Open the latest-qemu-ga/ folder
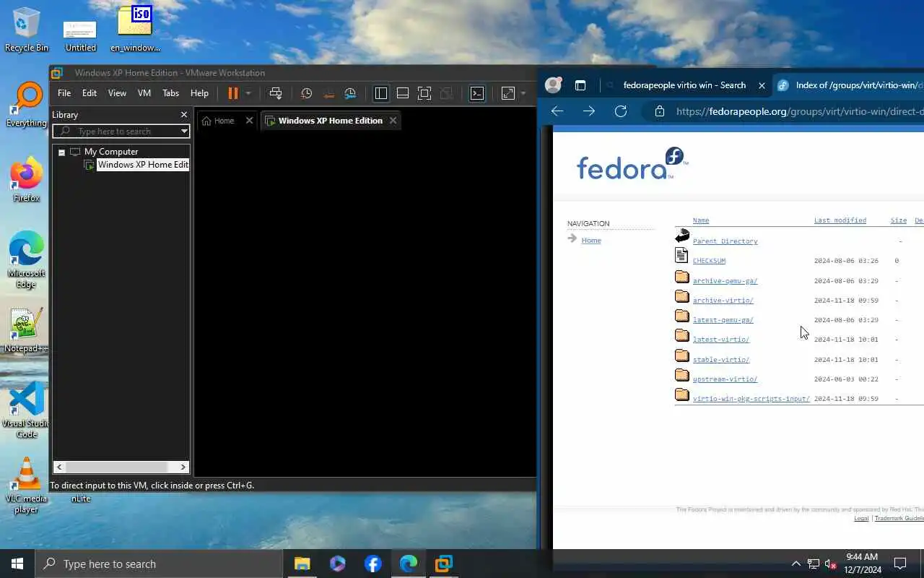The image size is (924, 578). pyautogui.click(x=723, y=320)
